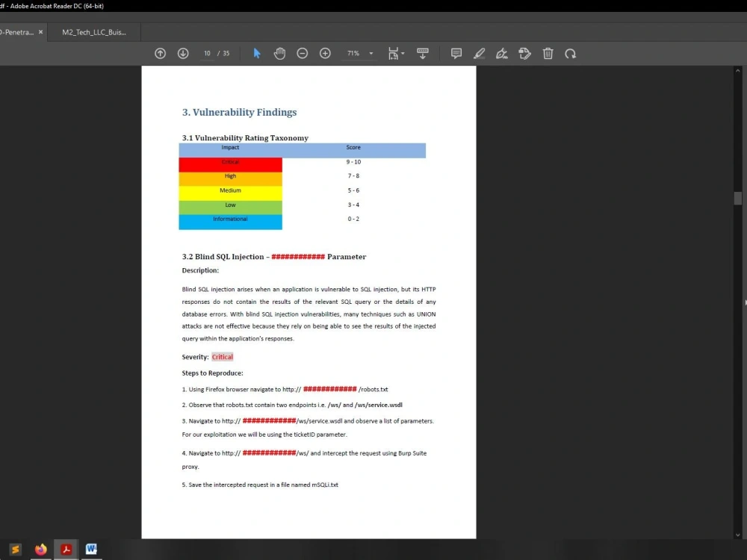Add a comment sticky note
747x560 pixels.
pos(456,53)
